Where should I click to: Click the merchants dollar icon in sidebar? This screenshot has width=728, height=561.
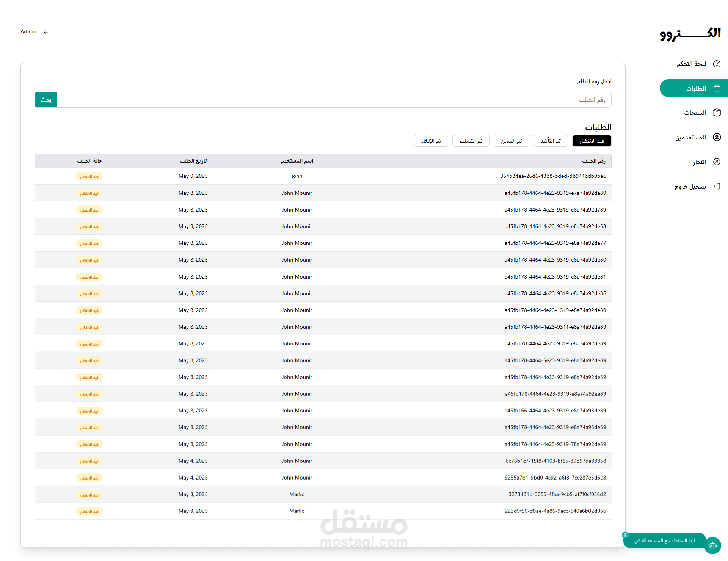coord(717,162)
